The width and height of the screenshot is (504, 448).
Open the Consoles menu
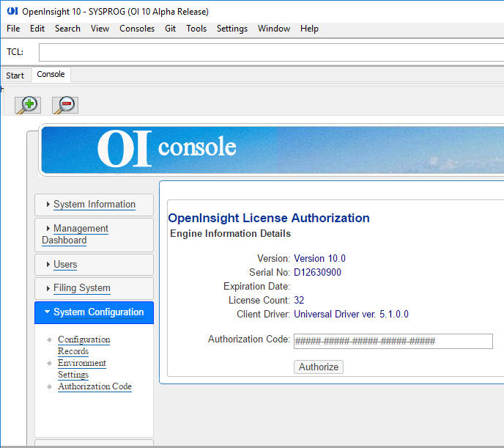[137, 29]
